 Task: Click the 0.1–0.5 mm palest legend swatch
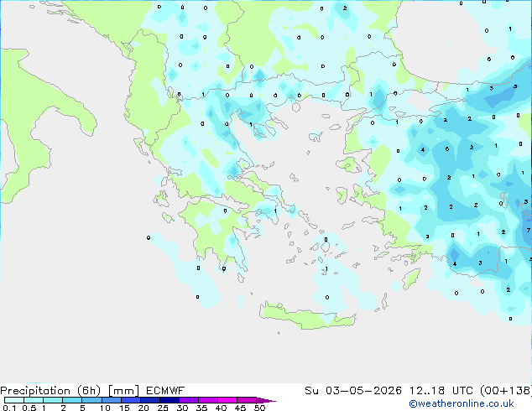(14, 400)
